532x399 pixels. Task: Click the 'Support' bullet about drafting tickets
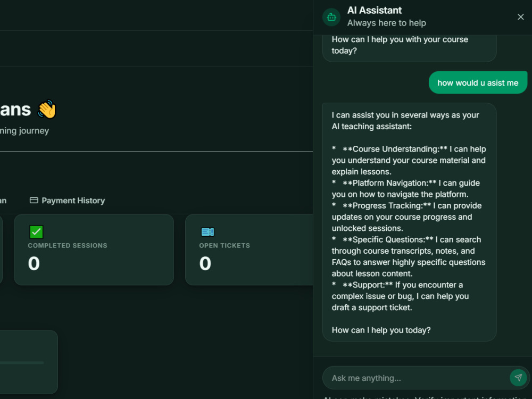coord(401,296)
